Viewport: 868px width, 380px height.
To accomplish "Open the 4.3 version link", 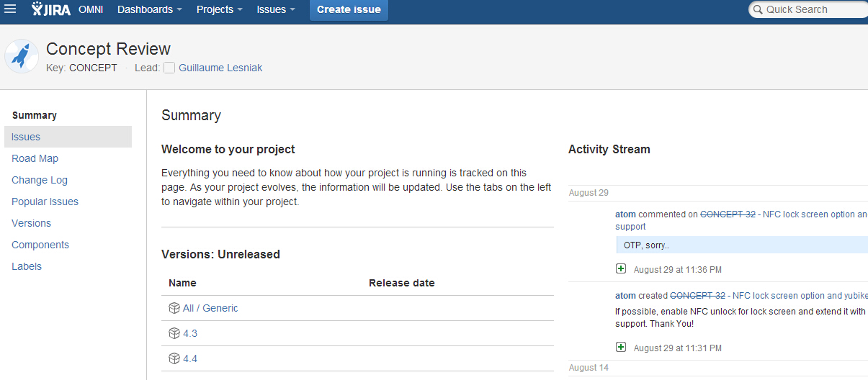I will click(x=190, y=333).
